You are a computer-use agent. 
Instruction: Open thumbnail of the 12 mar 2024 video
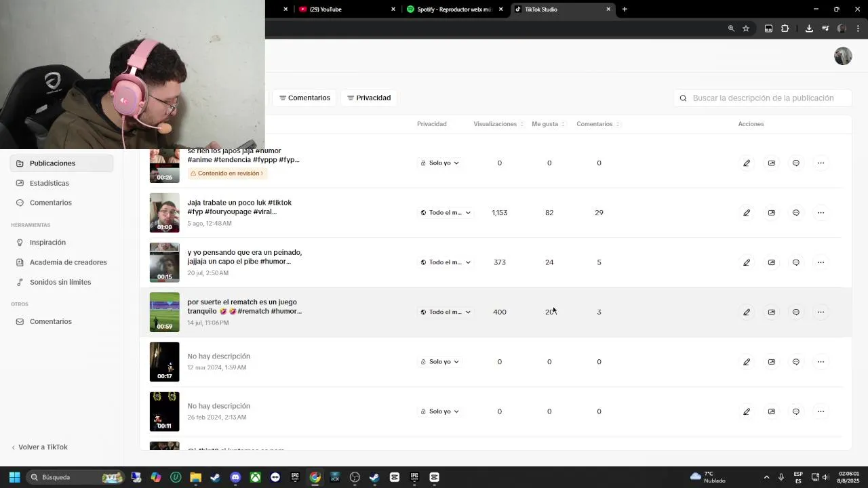click(x=165, y=362)
